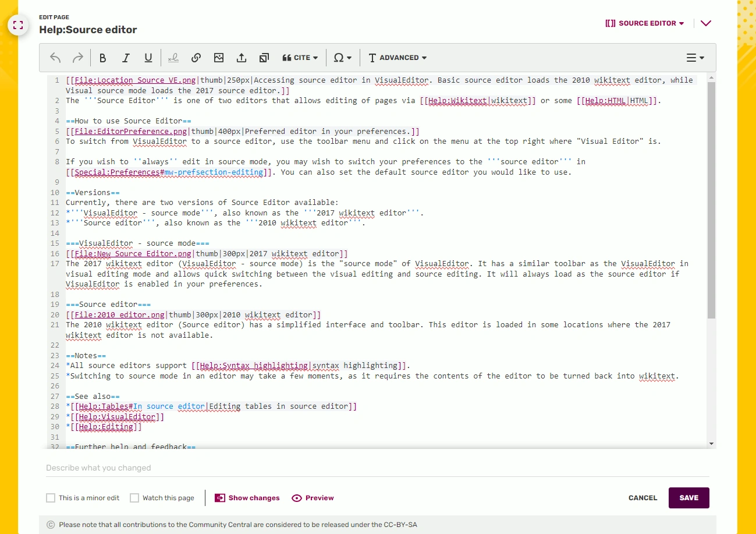Insert a link using the chain icon
The image size is (756, 534).
pyautogui.click(x=196, y=58)
